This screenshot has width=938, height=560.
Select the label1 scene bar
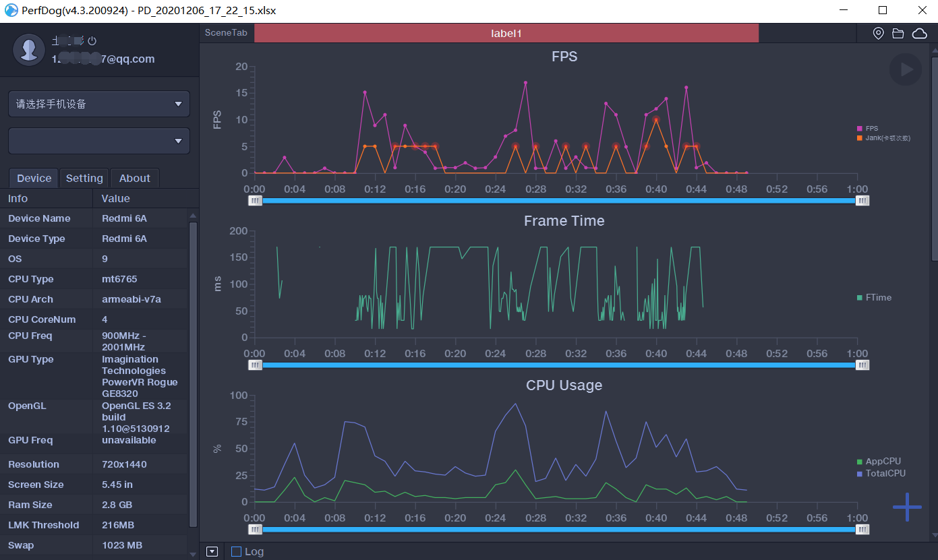[x=506, y=33]
